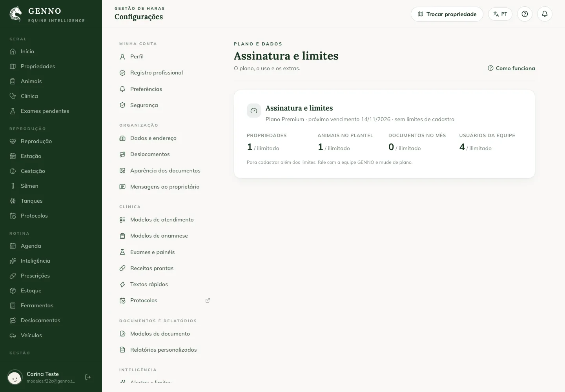Click the Assinatura e limites page heading
The height and width of the screenshot is (392, 565).
pyautogui.click(x=286, y=56)
